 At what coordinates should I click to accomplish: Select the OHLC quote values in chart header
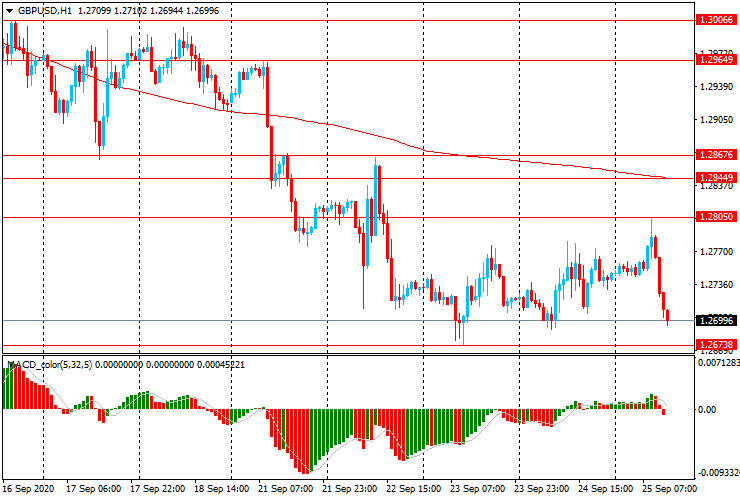(x=148, y=11)
